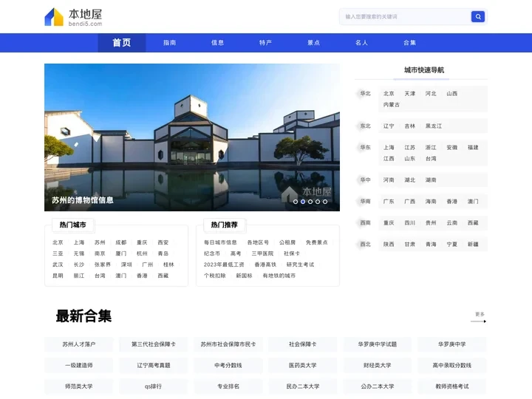Open 每日城市信息 under 热门推荐
Image resolution: width=532 pixels, height=399 pixels.
(220, 242)
